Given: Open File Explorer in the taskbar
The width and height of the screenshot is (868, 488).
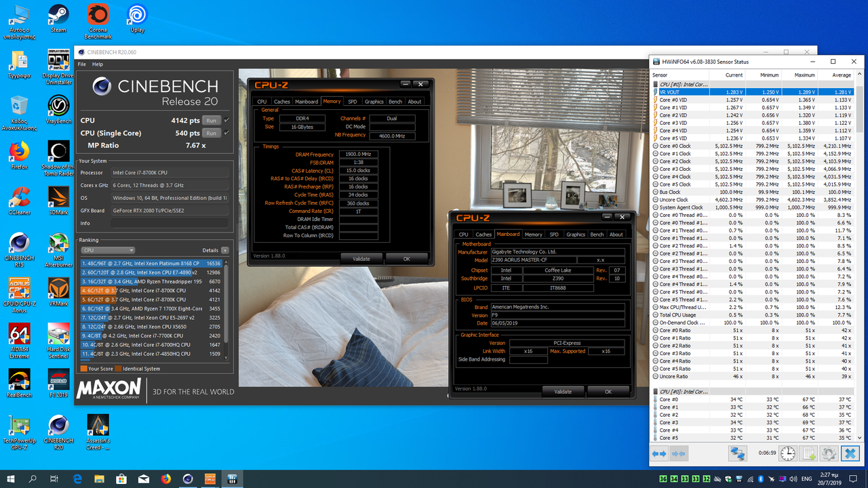Looking at the screenshot, I should (99, 479).
